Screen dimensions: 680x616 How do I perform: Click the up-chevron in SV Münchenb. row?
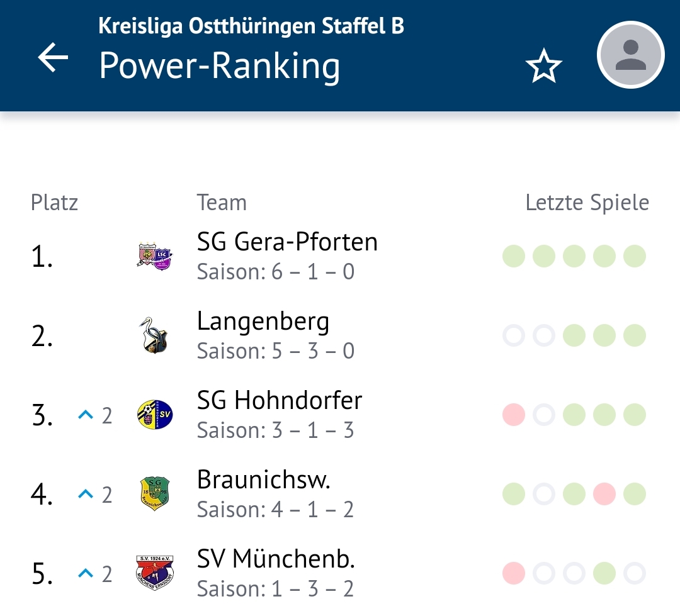click(86, 573)
